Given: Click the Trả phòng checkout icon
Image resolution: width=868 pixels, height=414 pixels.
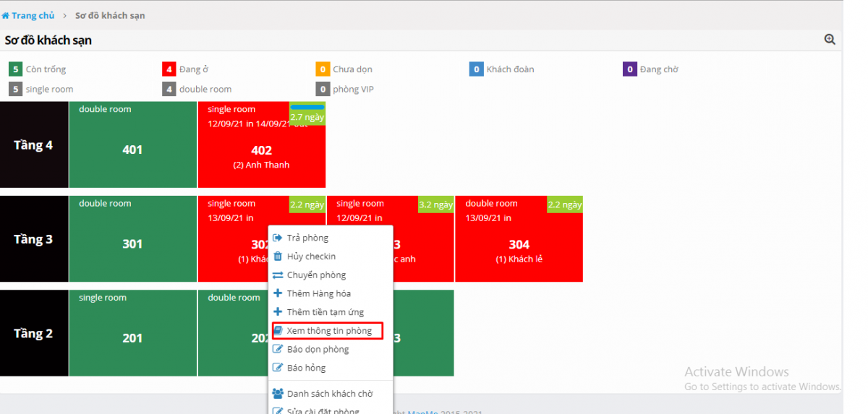Looking at the screenshot, I should coord(277,238).
